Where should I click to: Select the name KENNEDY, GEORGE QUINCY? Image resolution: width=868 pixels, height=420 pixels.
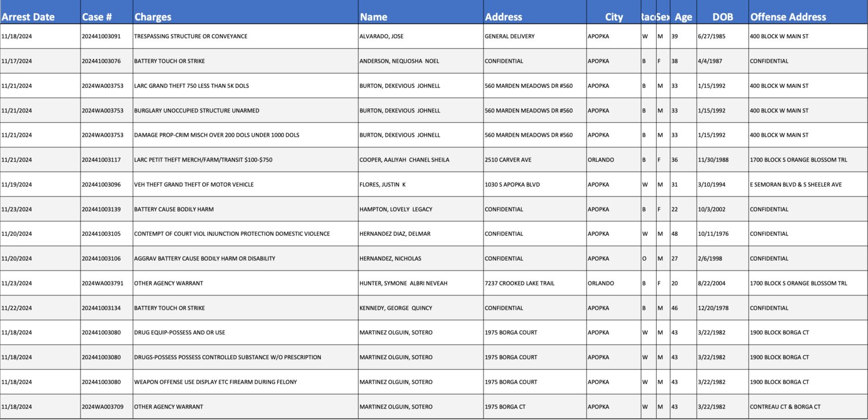[420, 308]
